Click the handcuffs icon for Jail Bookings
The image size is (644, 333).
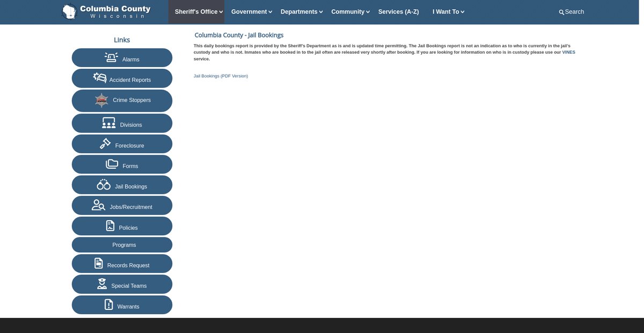pos(104,185)
